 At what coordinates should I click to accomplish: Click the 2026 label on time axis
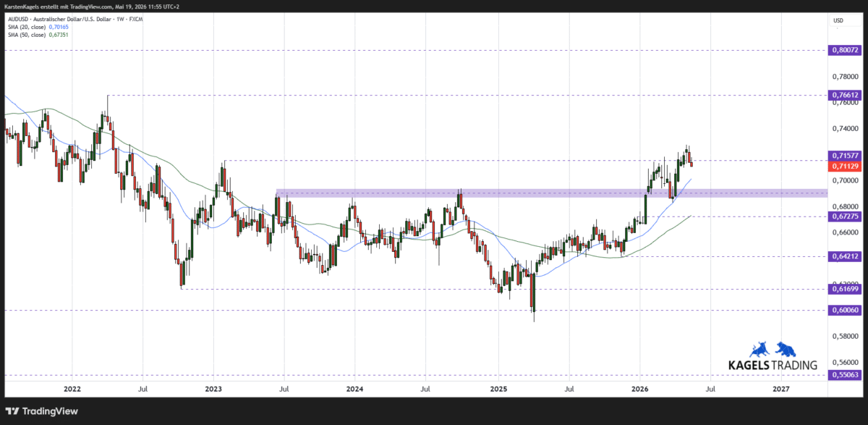639,390
